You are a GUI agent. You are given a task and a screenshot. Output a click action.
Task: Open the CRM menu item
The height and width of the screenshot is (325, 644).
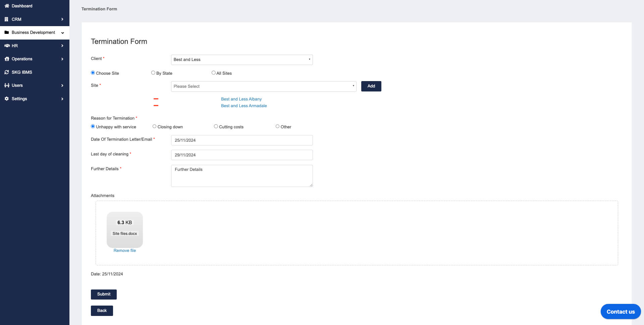[x=35, y=19]
